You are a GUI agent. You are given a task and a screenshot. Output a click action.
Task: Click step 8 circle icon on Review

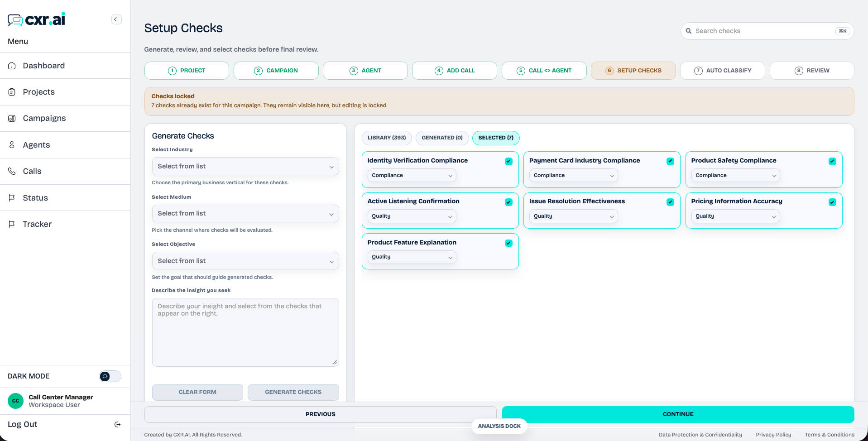(799, 71)
